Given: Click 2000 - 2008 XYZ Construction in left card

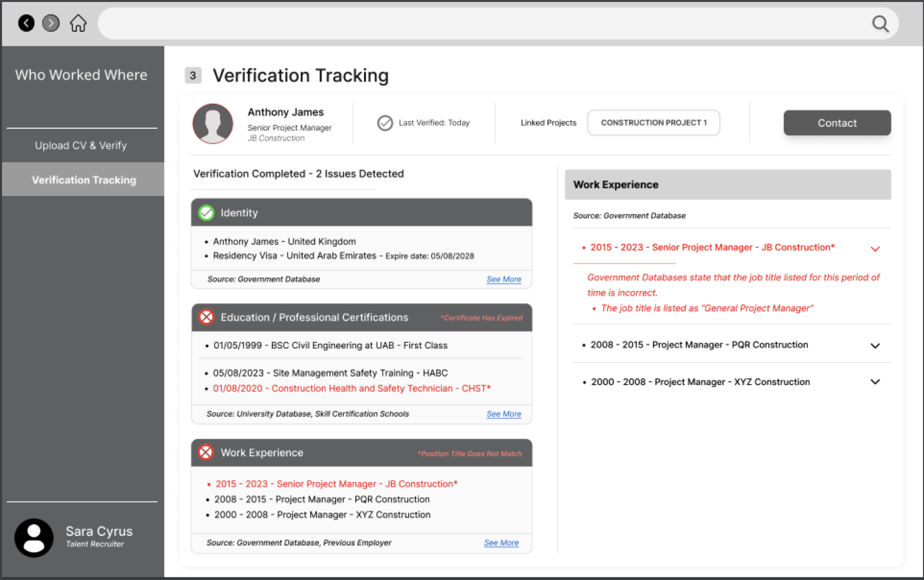Looking at the screenshot, I should click(322, 515).
